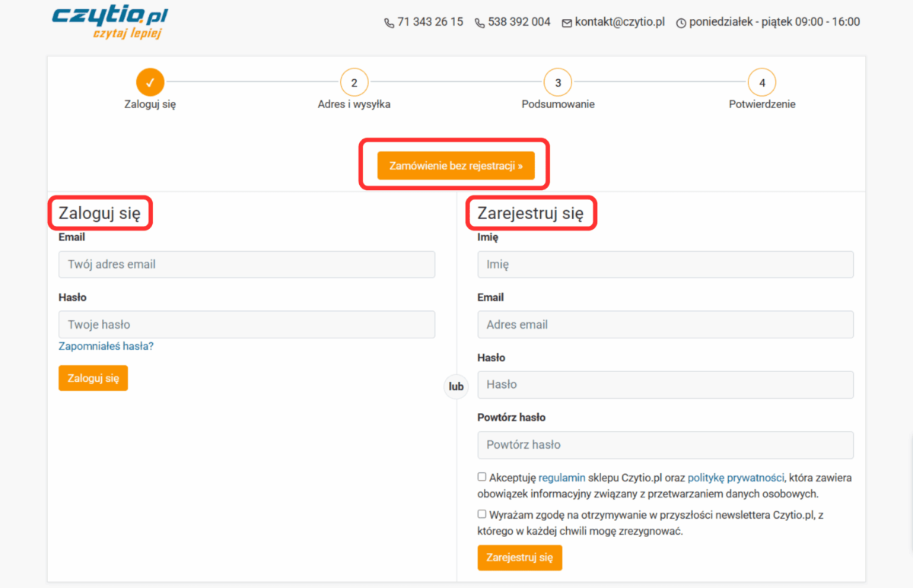Tick the regulamin acceptance checkbox
Image resolution: width=913 pixels, height=588 pixels.
(x=482, y=477)
